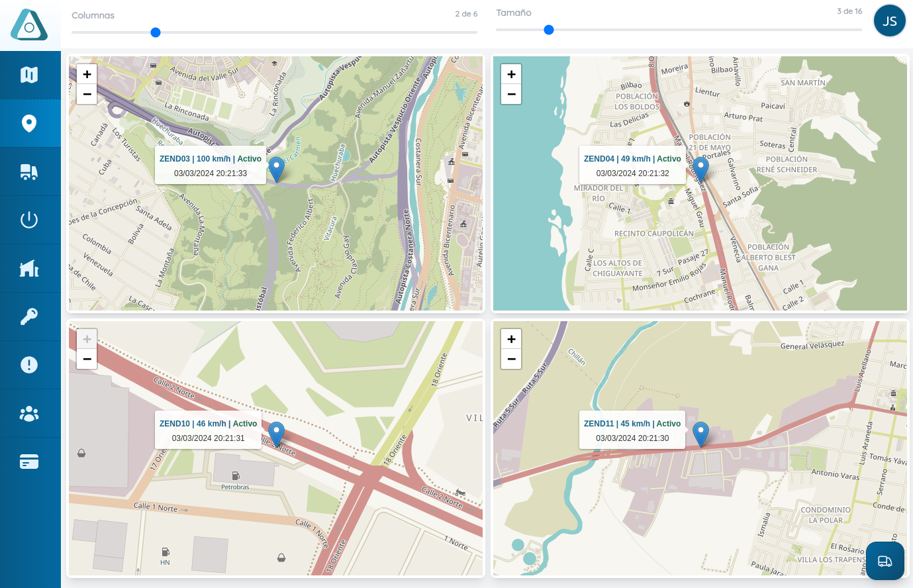Open the key icon section
This screenshot has height=588, width=913.
click(29, 317)
